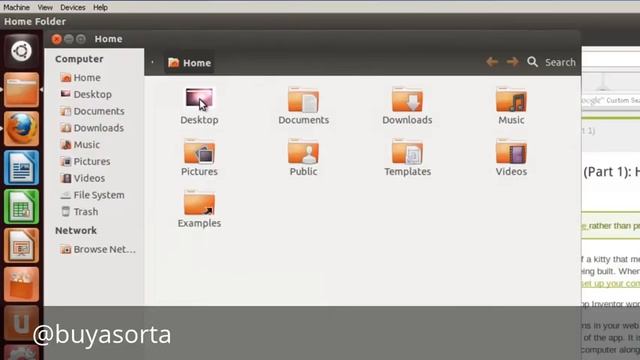This screenshot has height=360, width=640.
Task: Open the Help menu
Action: [100, 7]
